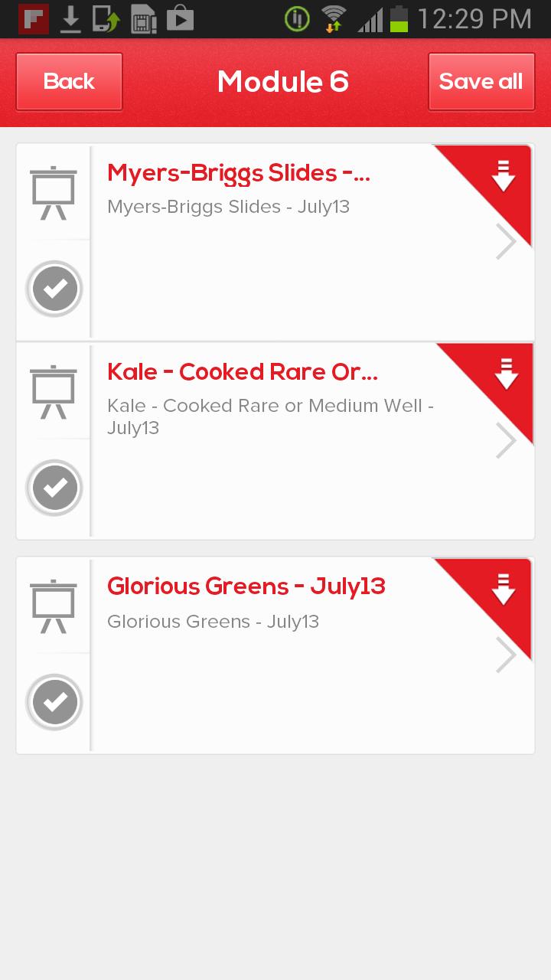The height and width of the screenshot is (980, 551).
Task: Tap the download arrow on Kale card
Action: tap(506, 374)
